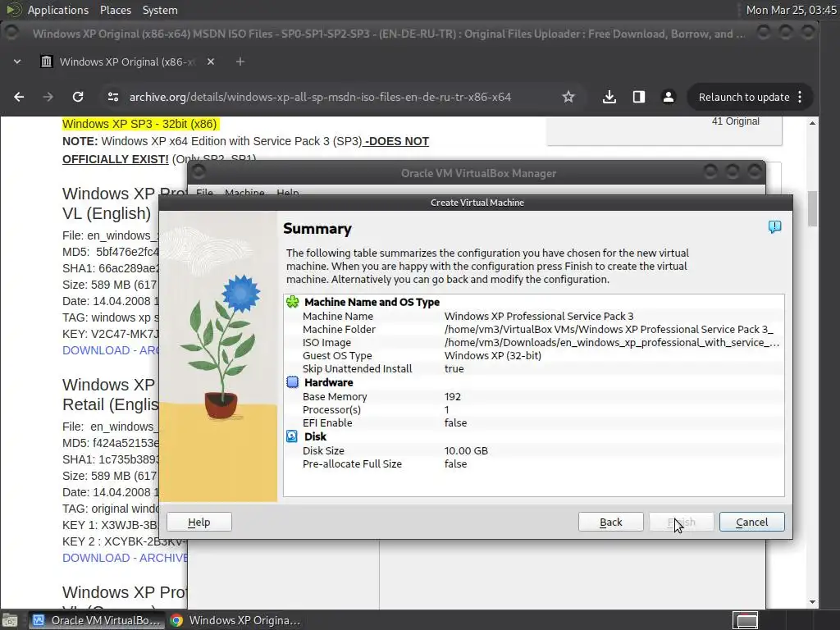840x630 pixels.
Task: Open the Machine menu in VirtualBox Manager
Action: tap(244, 192)
